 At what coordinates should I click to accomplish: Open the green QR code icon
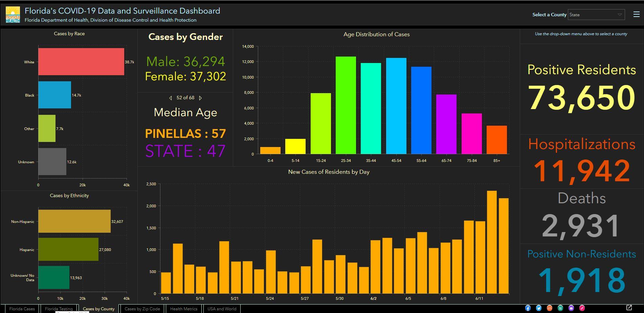[x=560, y=308]
